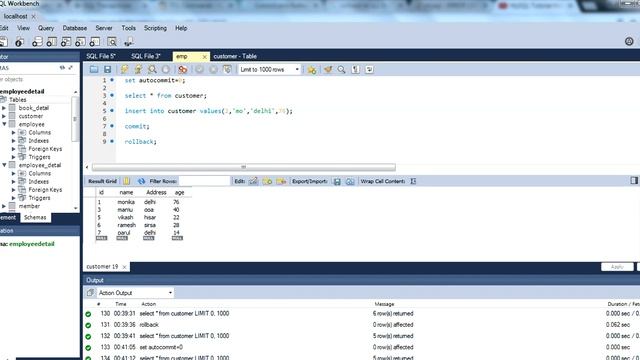Stop query execution icon
Viewport: 640px width, 360px height.
pos(166,69)
